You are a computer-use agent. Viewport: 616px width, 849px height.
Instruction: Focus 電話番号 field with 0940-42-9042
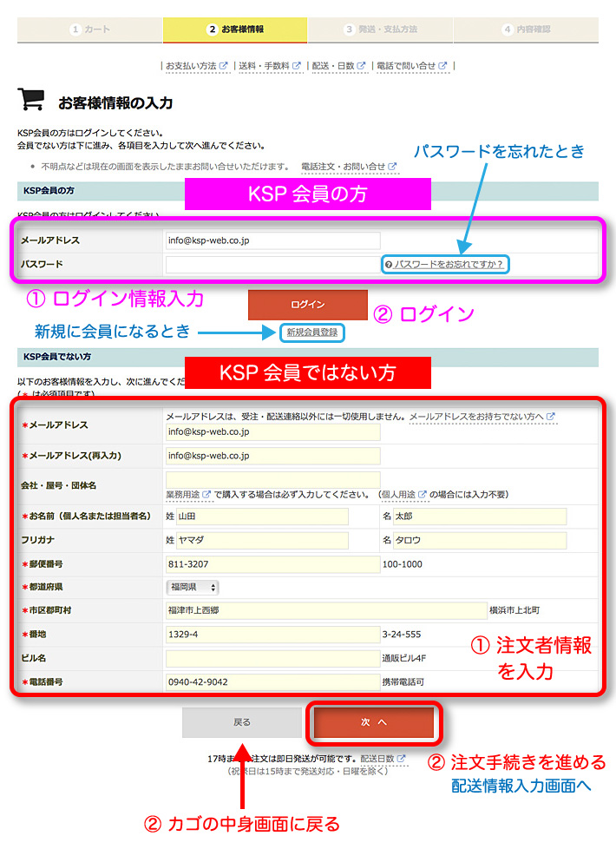point(272,681)
